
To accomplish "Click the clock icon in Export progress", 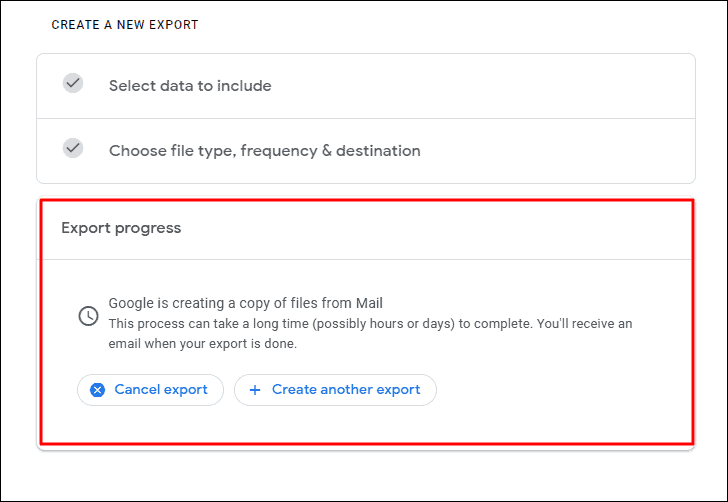I will click(88, 316).
